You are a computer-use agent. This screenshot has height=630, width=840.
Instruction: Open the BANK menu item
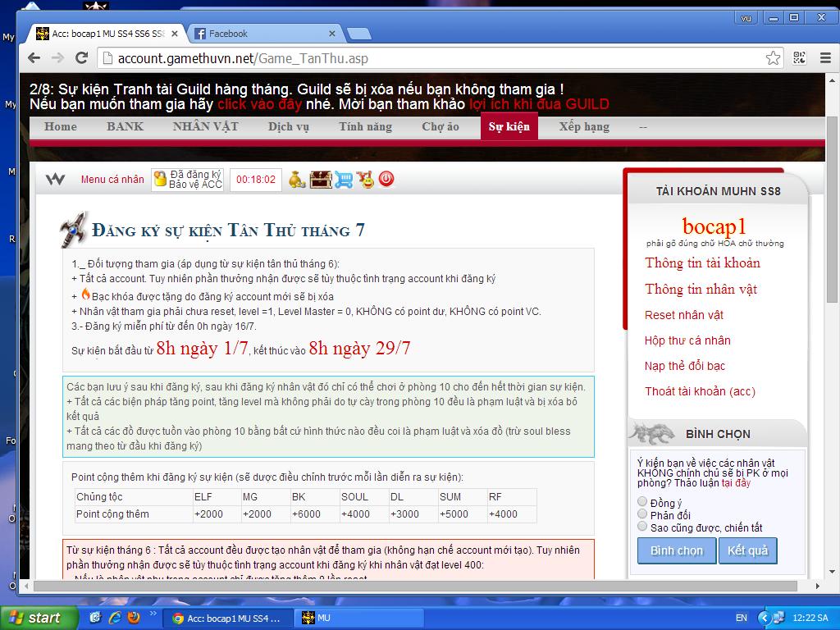125,127
